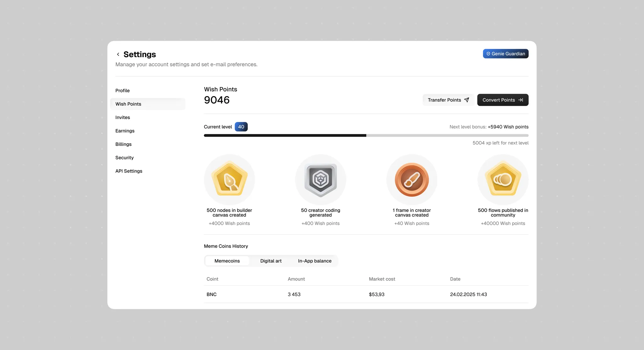This screenshot has height=350, width=644.
Task: Open the Earnings section
Action: 125,131
